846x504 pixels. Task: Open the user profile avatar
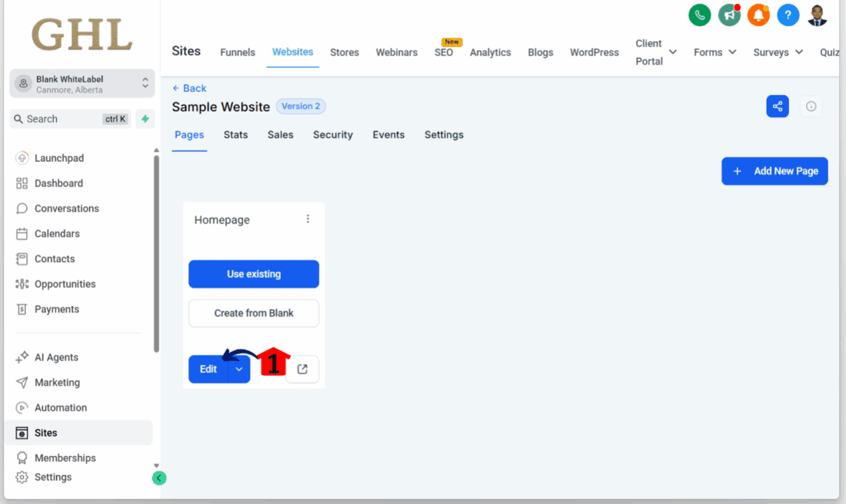(x=817, y=15)
